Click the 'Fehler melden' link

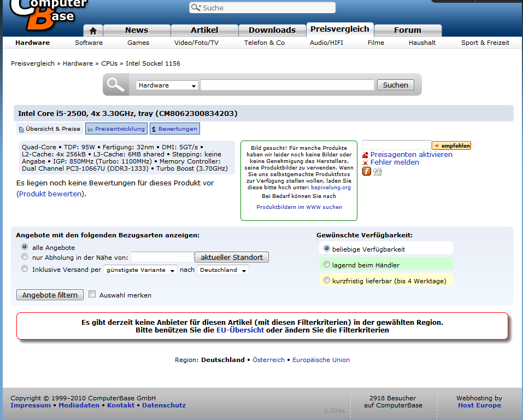pos(395,162)
